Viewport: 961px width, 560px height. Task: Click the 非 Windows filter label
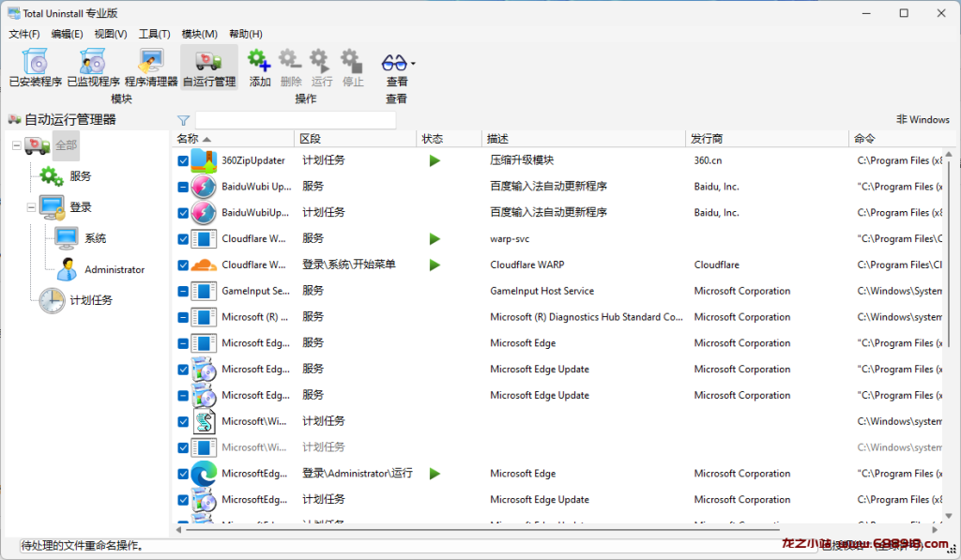[923, 119]
